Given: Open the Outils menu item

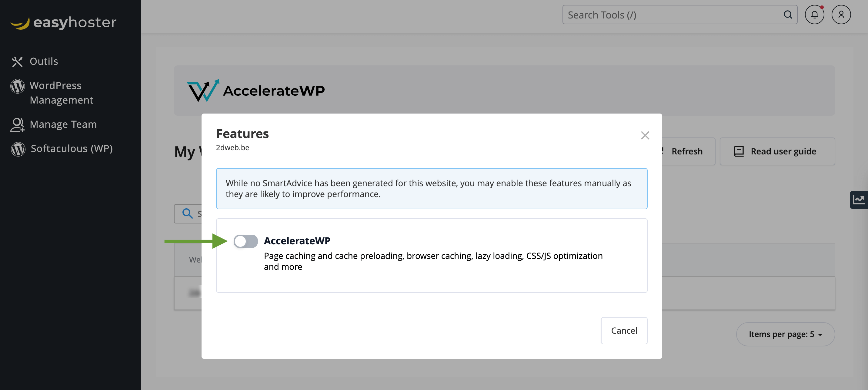Looking at the screenshot, I should point(44,62).
